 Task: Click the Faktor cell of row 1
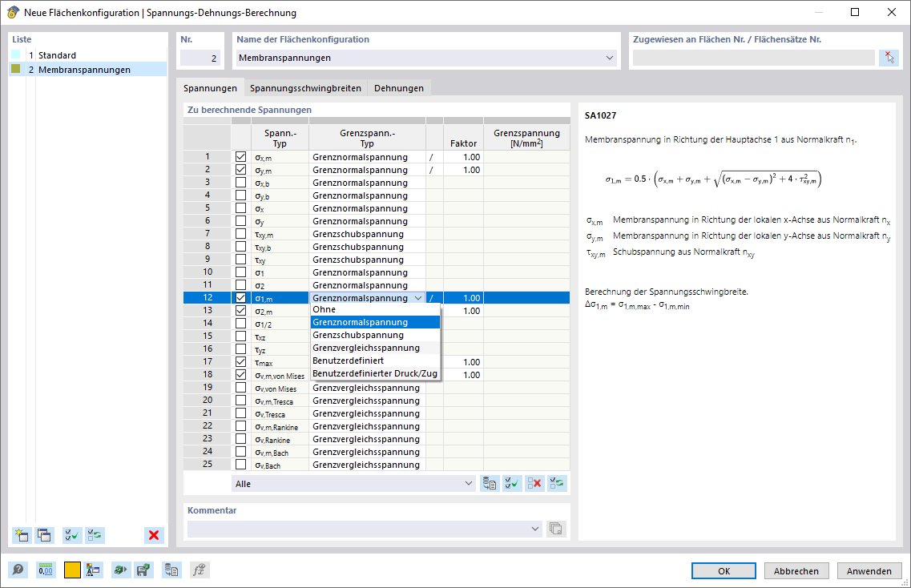[463, 157]
